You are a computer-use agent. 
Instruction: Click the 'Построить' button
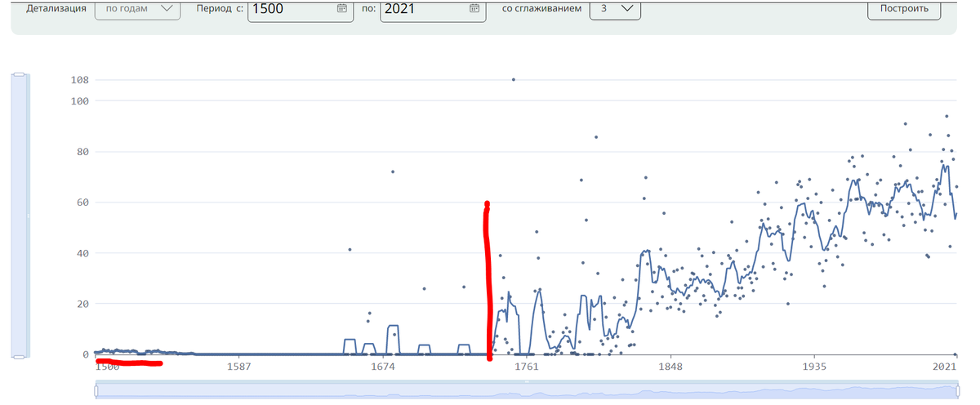point(904,9)
